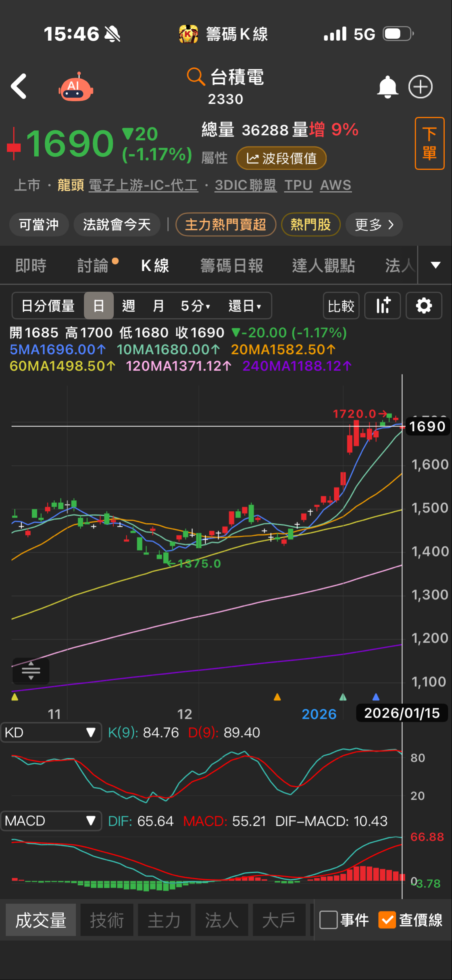
Task: Tap the chart resize handle icon
Action: click(x=31, y=671)
